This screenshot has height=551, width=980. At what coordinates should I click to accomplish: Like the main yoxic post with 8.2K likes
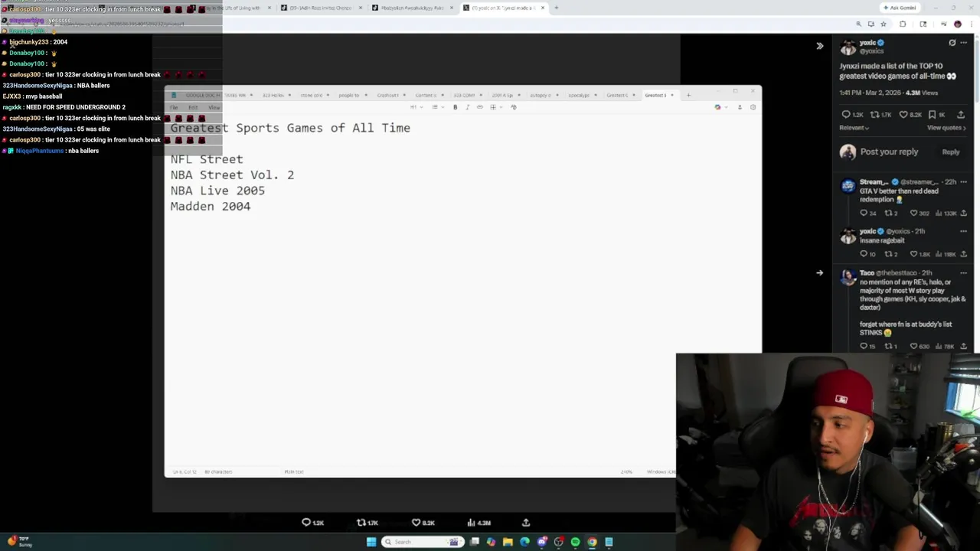[x=903, y=115]
